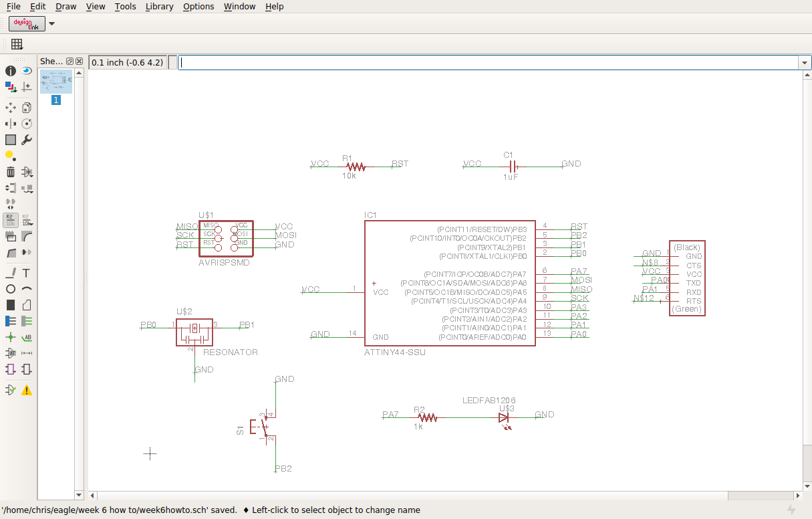812x519 pixels.
Task: Open the Errors warning tool
Action: pos(27,390)
